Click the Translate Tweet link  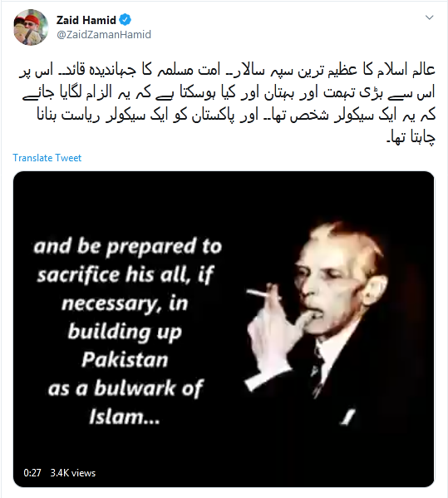pos(47,158)
